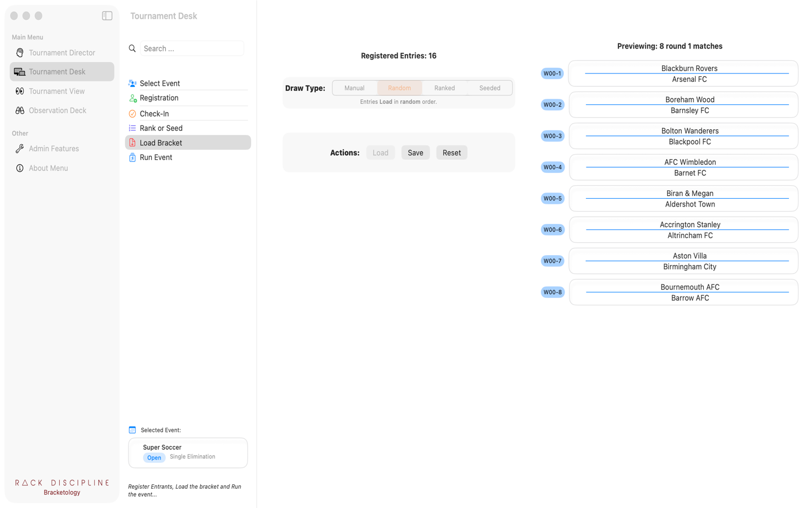The width and height of the screenshot is (812, 508).
Task: Click match badge W00-3
Action: click(553, 136)
